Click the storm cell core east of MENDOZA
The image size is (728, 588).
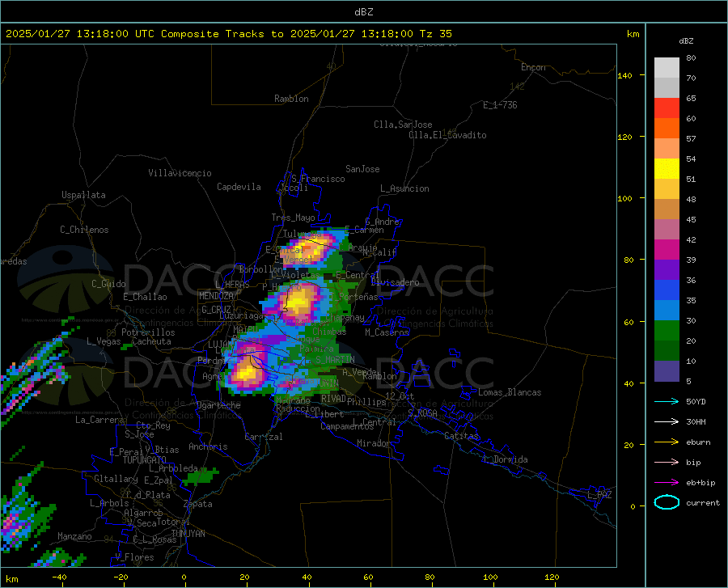coord(298,302)
